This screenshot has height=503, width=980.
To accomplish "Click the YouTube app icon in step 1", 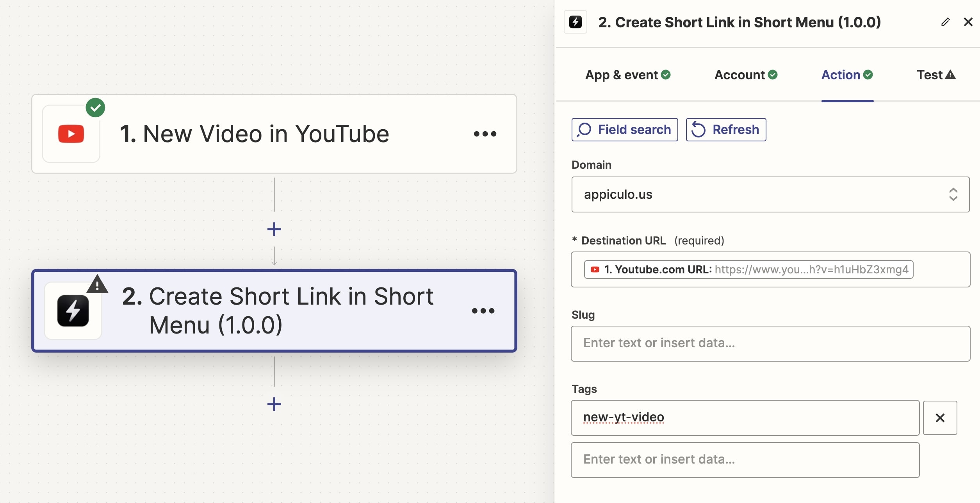I will click(x=71, y=134).
